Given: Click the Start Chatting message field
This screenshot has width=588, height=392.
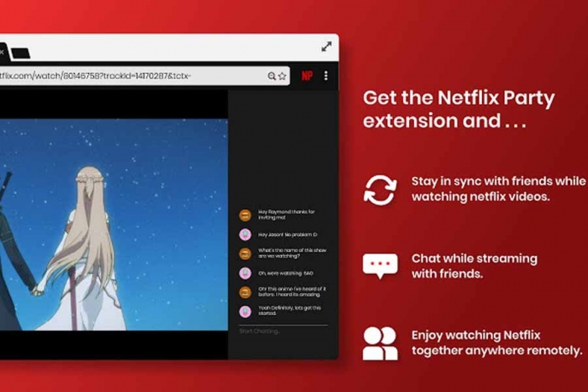Looking at the screenshot, I should pyautogui.click(x=283, y=332).
